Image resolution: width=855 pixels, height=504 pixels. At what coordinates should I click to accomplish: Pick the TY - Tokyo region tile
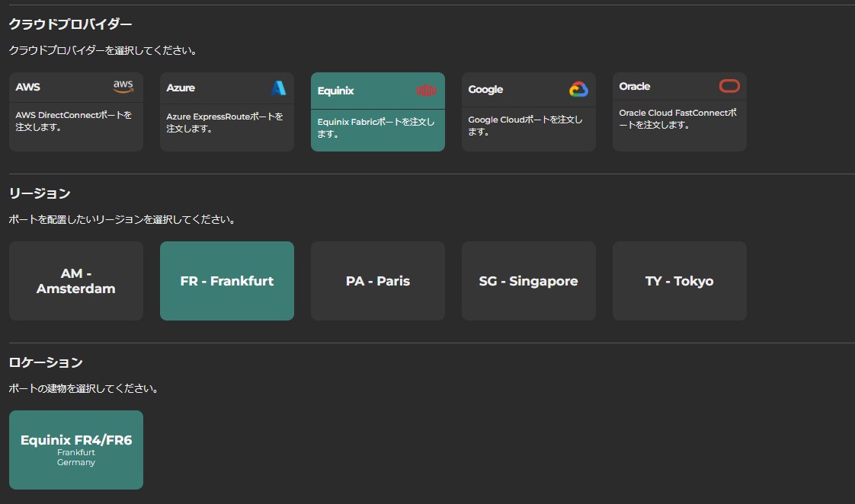point(680,281)
